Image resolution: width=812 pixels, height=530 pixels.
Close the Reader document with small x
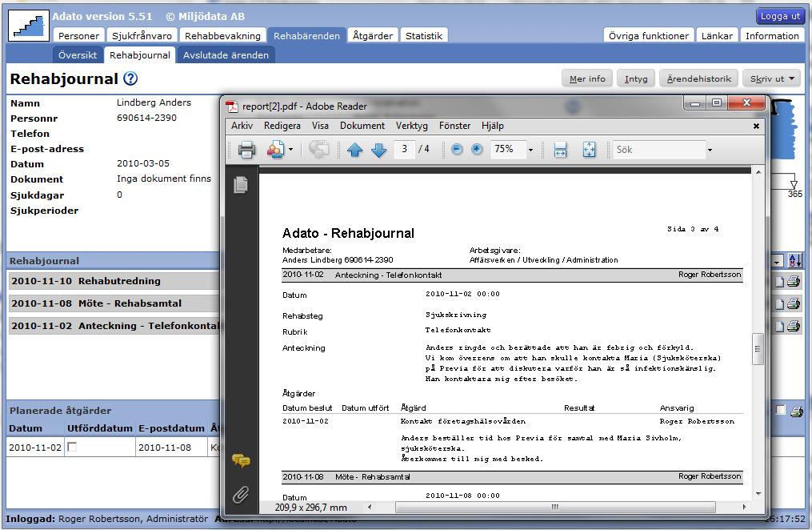[x=756, y=126]
